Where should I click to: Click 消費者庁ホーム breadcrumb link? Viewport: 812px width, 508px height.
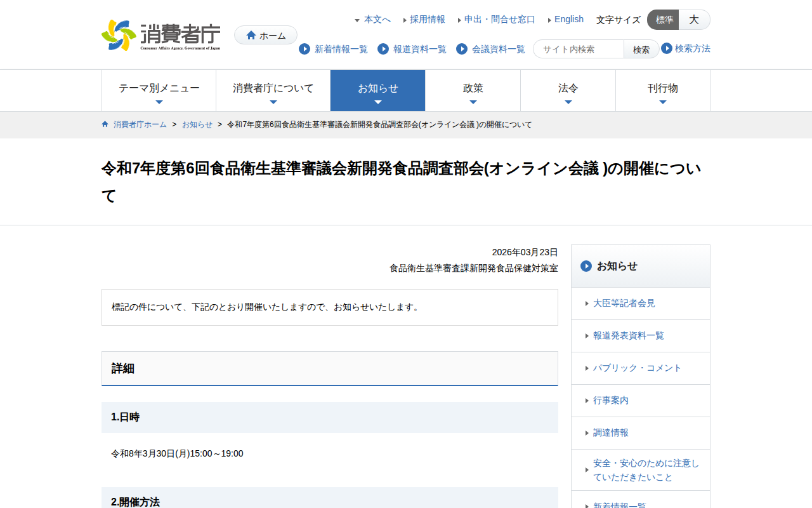140,124
